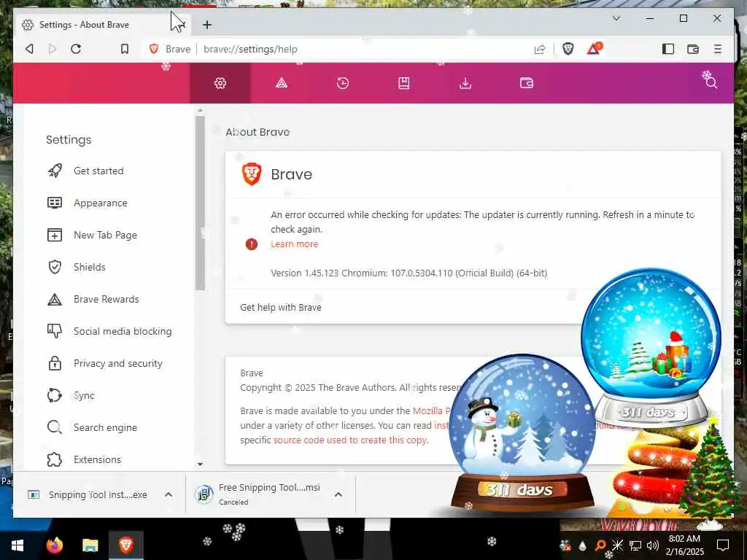The image size is (747, 560).
Task: Click the shield icon beside Shields
Action: pos(55,267)
